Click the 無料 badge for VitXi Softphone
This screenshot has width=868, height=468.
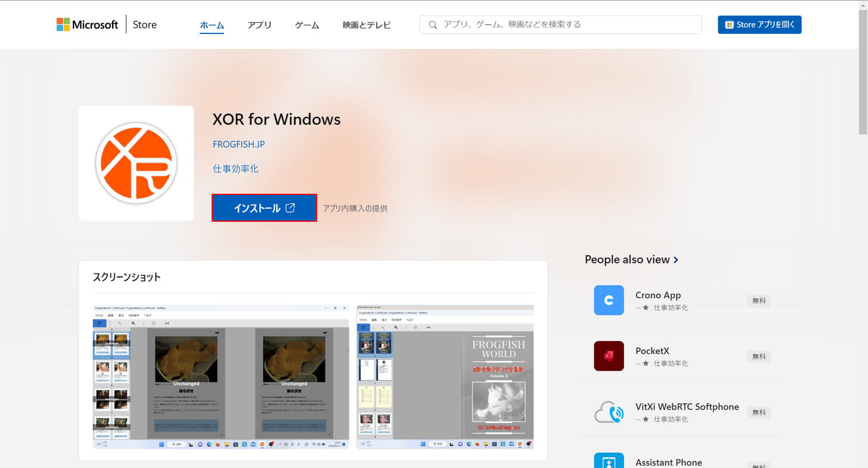(759, 413)
